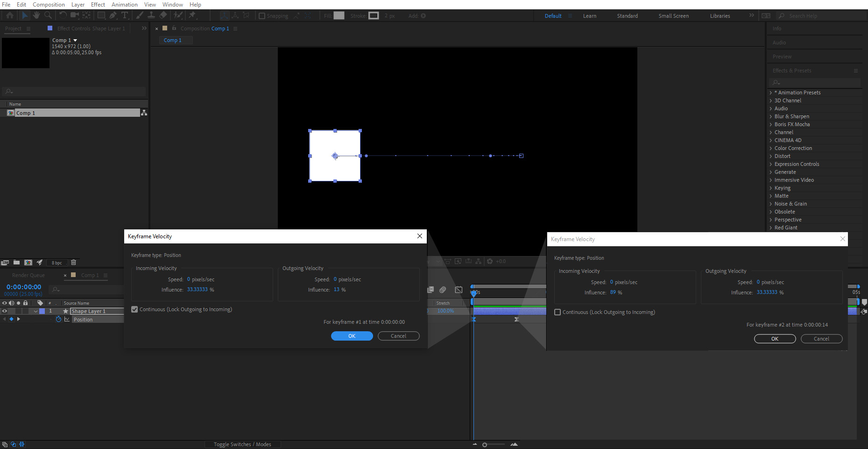The width and height of the screenshot is (868, 449).
Task: Check Continuous in keyframe #2 dialog
Action: [557, 312]
